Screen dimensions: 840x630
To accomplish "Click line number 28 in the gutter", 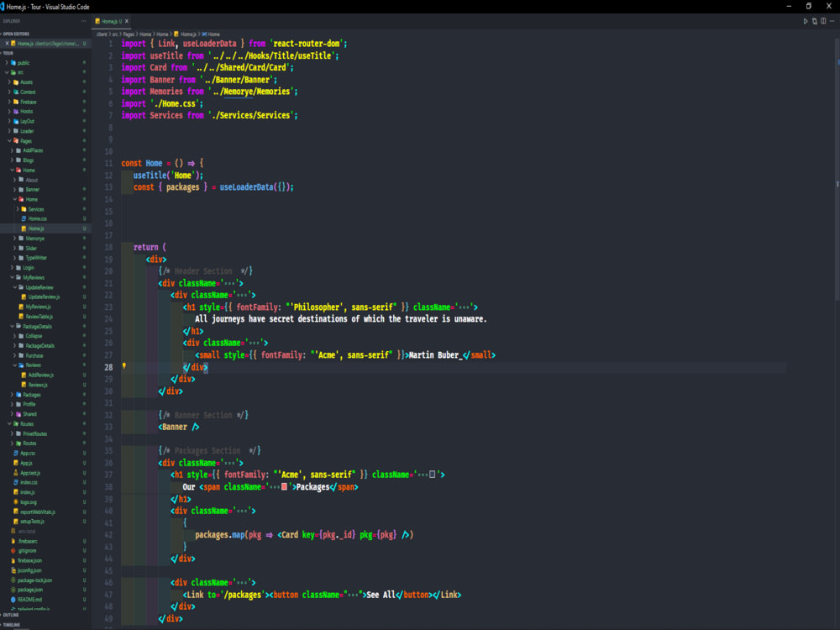I will pyautogui.click(x=108, y=367).
